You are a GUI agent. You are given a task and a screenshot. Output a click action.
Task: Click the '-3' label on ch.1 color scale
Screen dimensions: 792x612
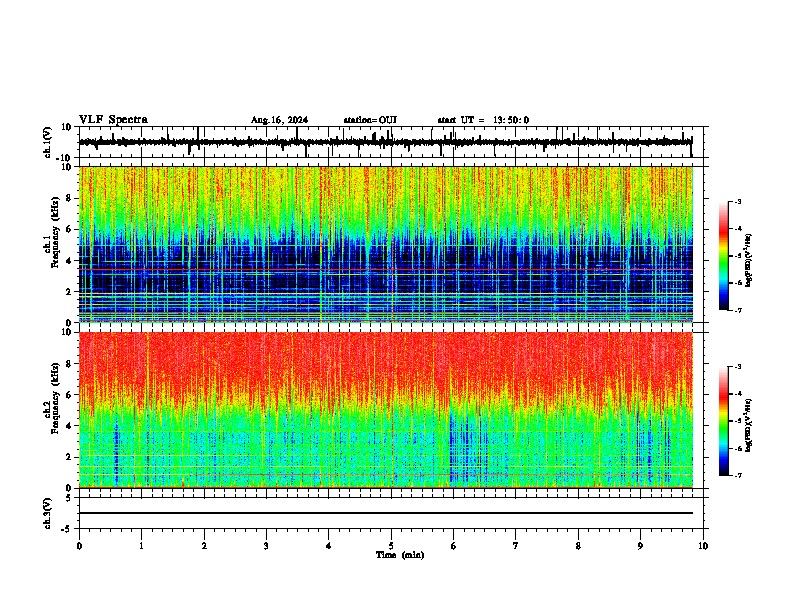click(737, 202)
